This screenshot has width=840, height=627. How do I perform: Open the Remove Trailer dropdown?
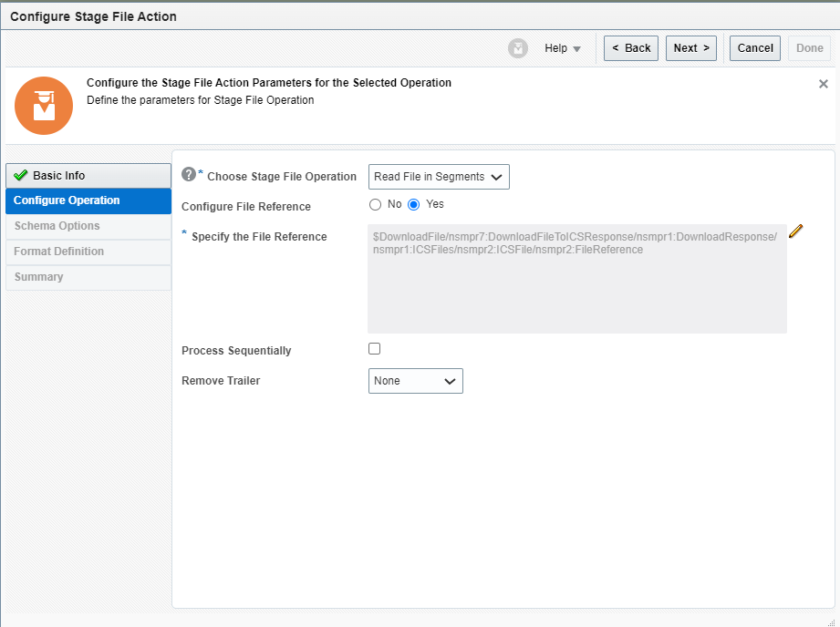click(416, 381)
